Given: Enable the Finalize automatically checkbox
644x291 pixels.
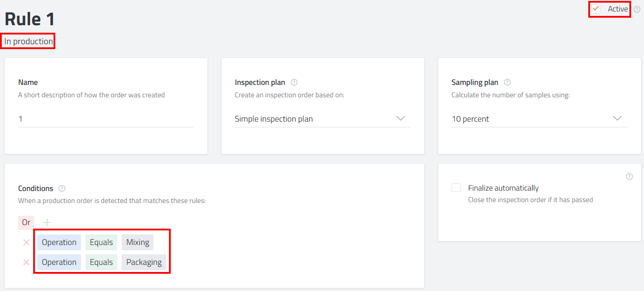Looking at the screenshot, I should (456, 188).
